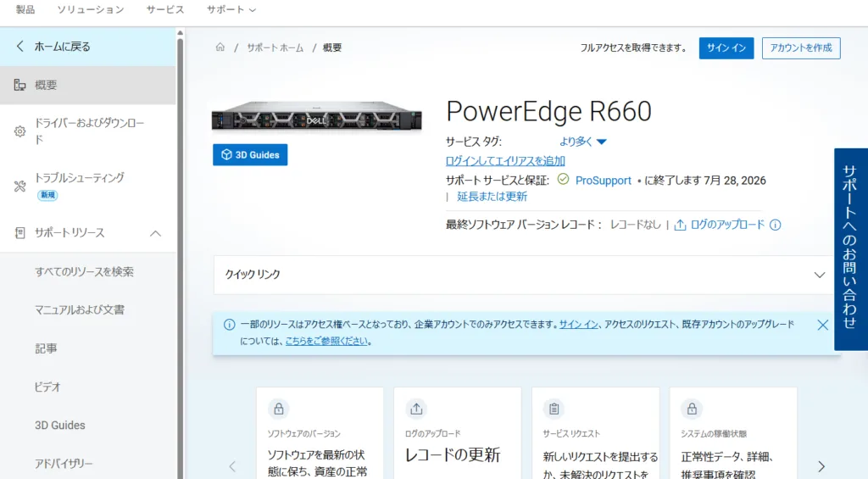Viewport: 868px width, 479px height.
Task: Click the home icon in breadcrumb
Action: (x=220, y=47)
